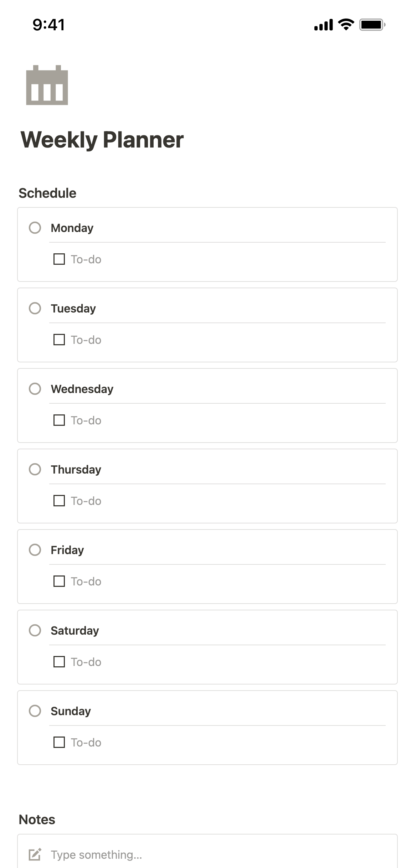Click the To-do text under Tuesday
Image resolution: width=401 pixels, height=868 pixels.
pos(86,340)
